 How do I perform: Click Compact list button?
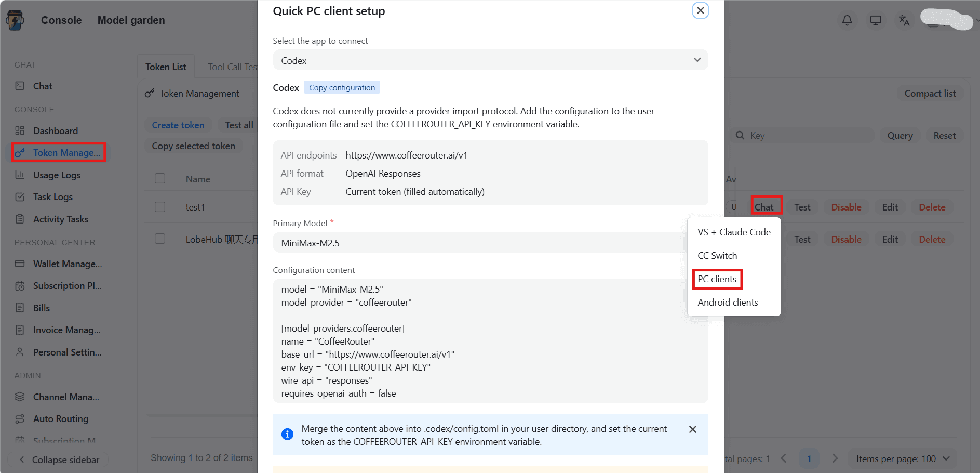click(930, 93)
